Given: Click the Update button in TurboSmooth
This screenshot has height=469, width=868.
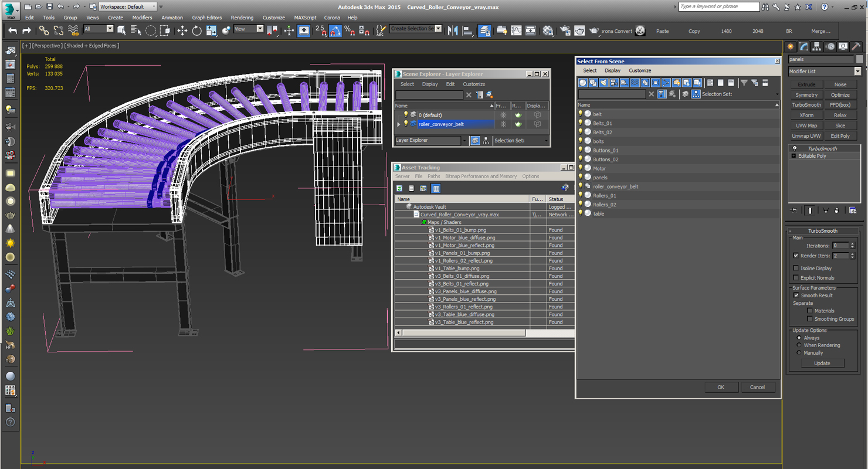Looking at the screenshot, I should pos(822,363).
